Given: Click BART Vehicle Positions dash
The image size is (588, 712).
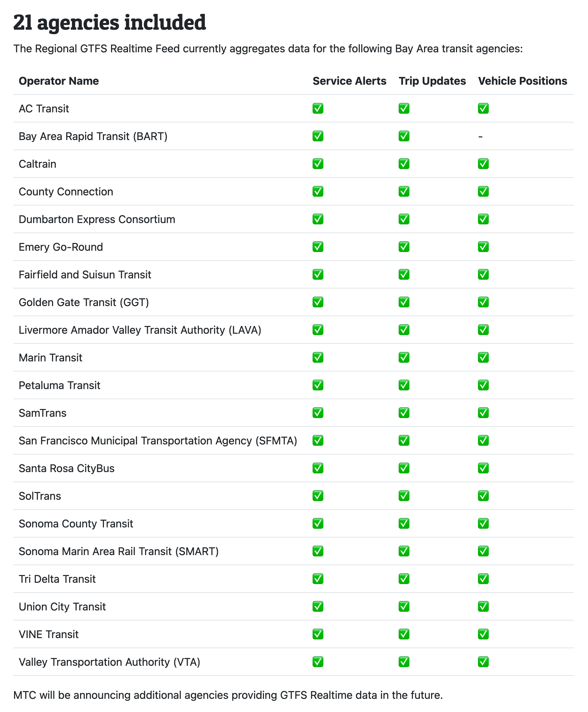Looking at the screenshot, I should pyautogui.click(x=480, y=137).
